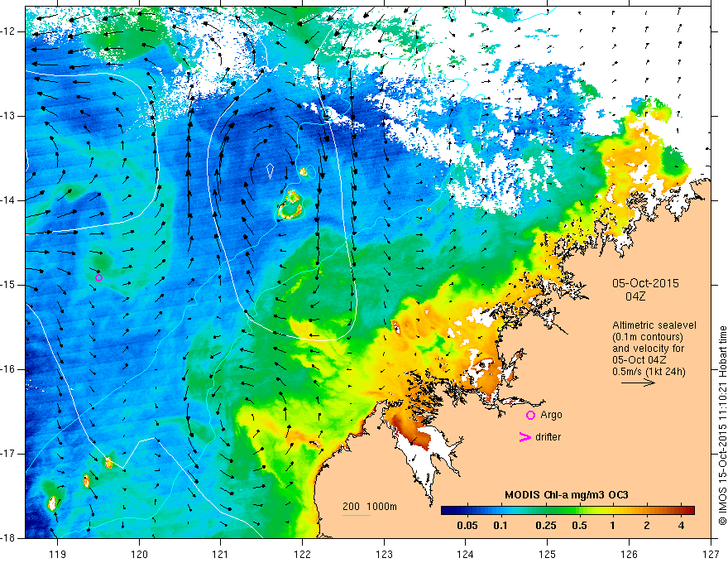Click the 'Argo' legend label
This screenshot has height=563, width=728.
[551, 416]
